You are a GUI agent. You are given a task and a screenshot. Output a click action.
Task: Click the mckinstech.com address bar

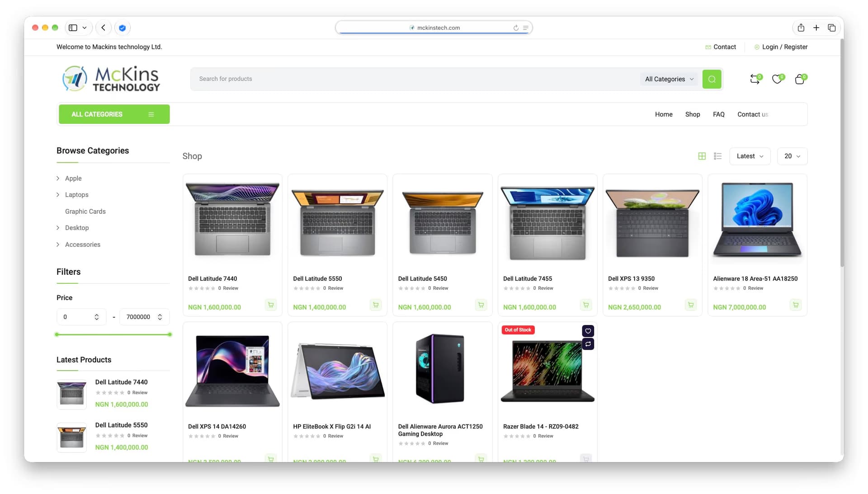pos(434,28)
